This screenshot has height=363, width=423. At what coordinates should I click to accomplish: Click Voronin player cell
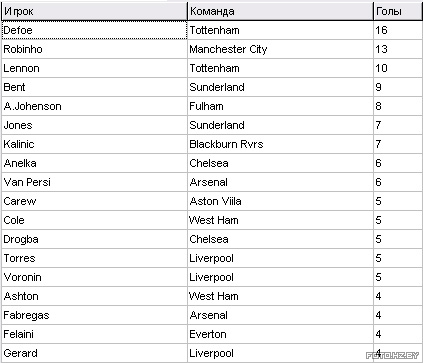click(x=94, y=277)
